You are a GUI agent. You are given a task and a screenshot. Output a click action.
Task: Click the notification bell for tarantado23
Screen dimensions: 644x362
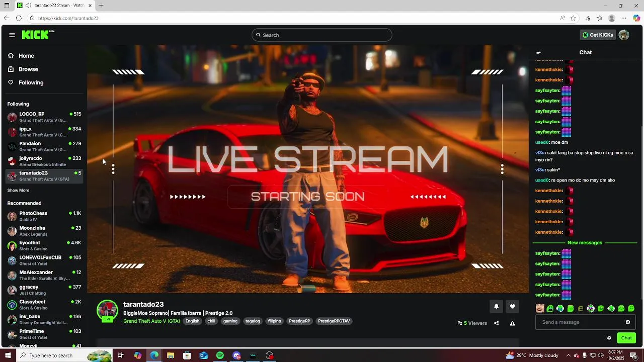(496, 307)
